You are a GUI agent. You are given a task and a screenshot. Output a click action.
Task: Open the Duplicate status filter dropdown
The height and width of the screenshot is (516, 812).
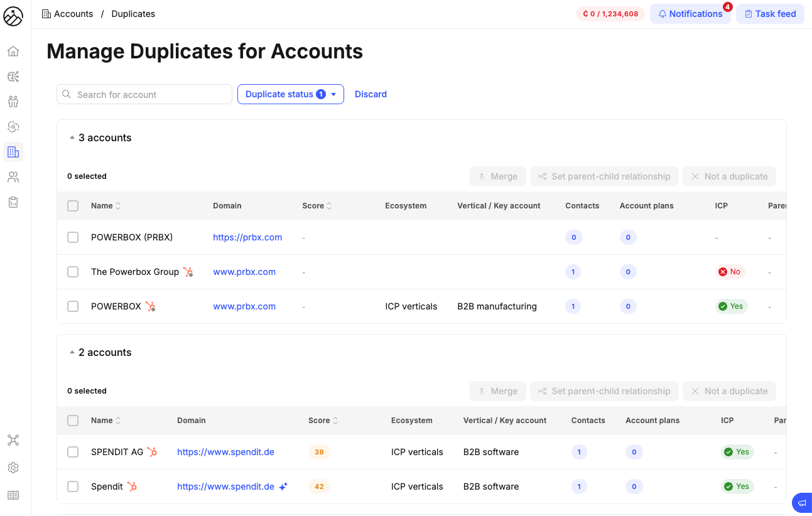(x=290, y=94)
